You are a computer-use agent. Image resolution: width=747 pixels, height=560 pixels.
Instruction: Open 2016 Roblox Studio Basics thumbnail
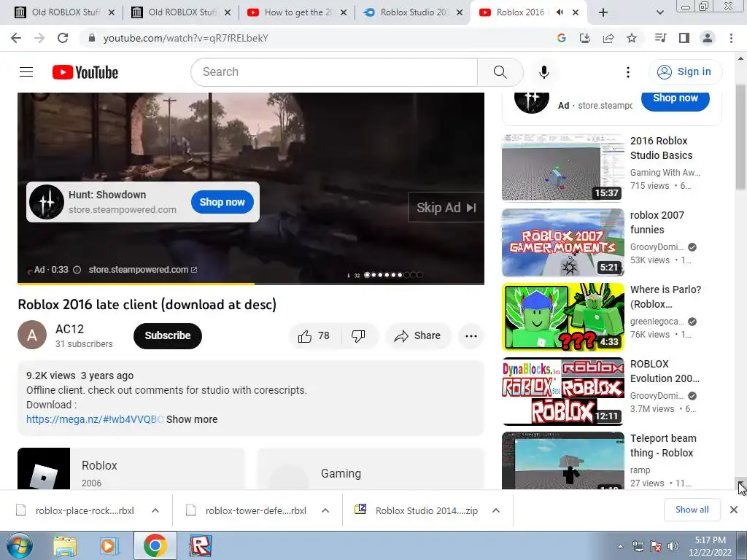tap(562, 168)
